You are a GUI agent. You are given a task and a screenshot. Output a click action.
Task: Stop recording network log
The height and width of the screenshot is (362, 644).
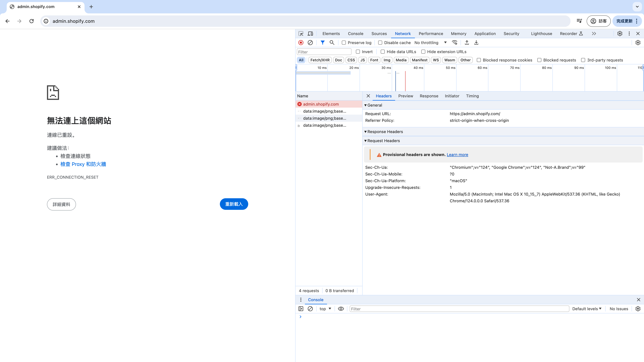[x=301, y=43]
